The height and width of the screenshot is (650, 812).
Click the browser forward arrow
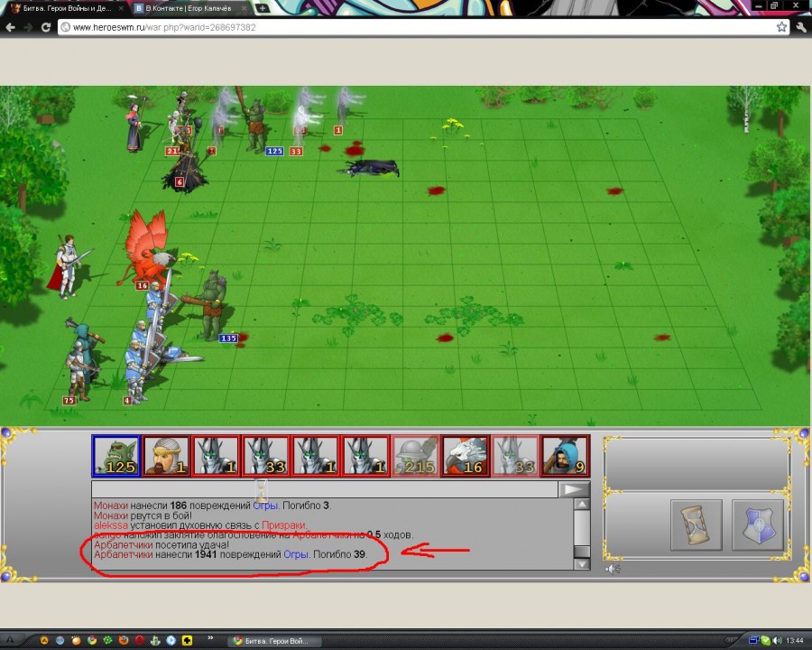[x=28, y=27]
